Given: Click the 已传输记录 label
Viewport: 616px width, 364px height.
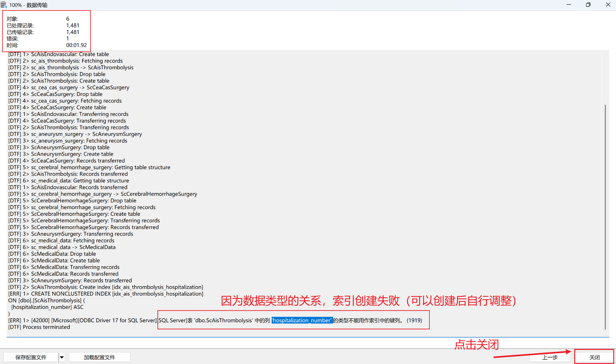Looking at the screenshot, I should pyautogui.click(x=20, y=32).
